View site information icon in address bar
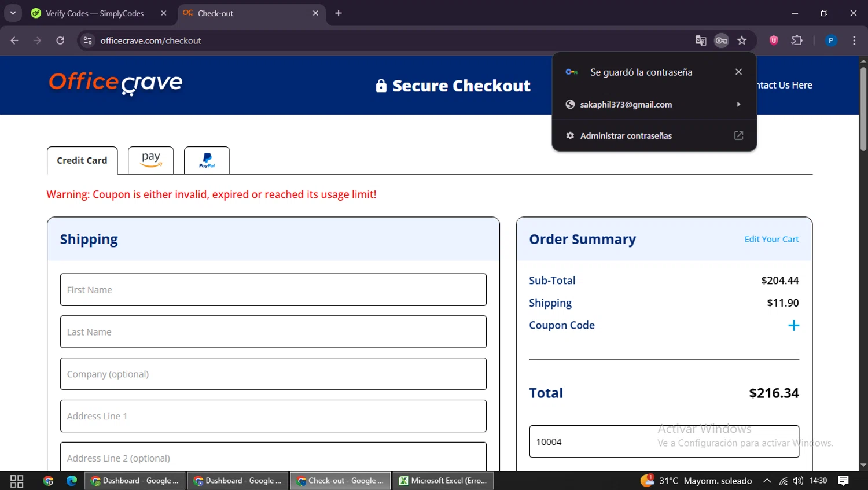Image resolution: width=868 pixels, height=490 pixels. point(87,40)
